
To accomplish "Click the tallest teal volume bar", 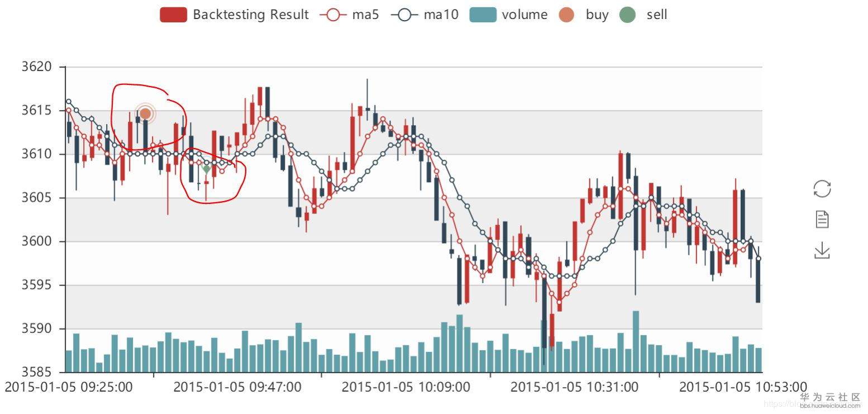I will 636,341.
